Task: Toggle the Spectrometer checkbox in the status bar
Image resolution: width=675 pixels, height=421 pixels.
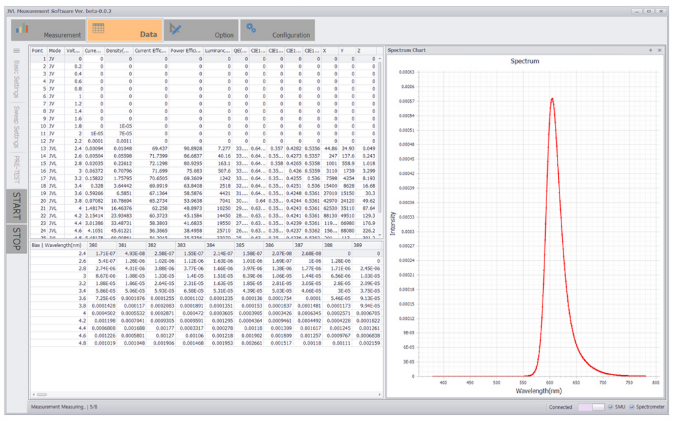Action: coord(632,407)
